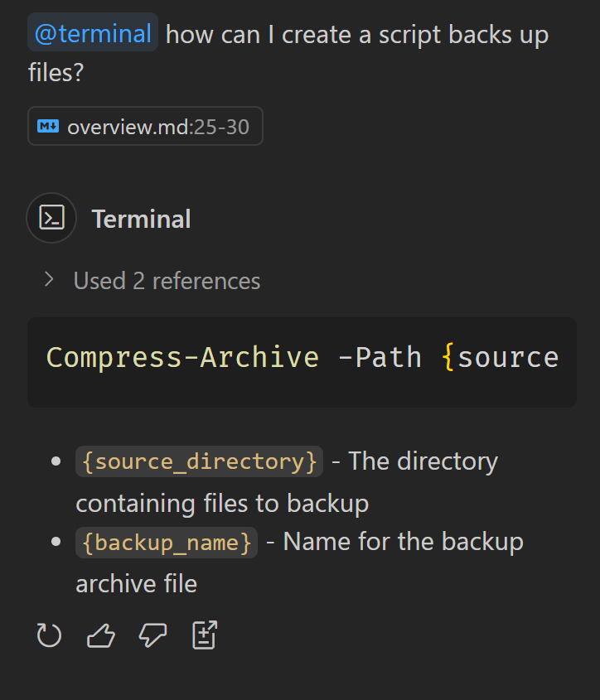The height and width of the screenshot is (700, 600).
Task: Click the containing files to backup text
Action: tap(222, 503)
